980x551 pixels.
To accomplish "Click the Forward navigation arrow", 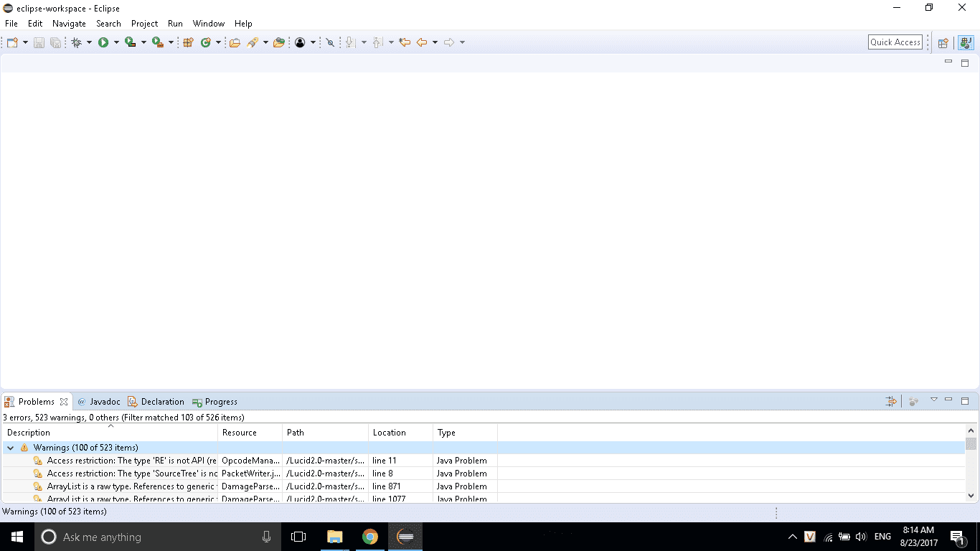I will click(449, 42).
